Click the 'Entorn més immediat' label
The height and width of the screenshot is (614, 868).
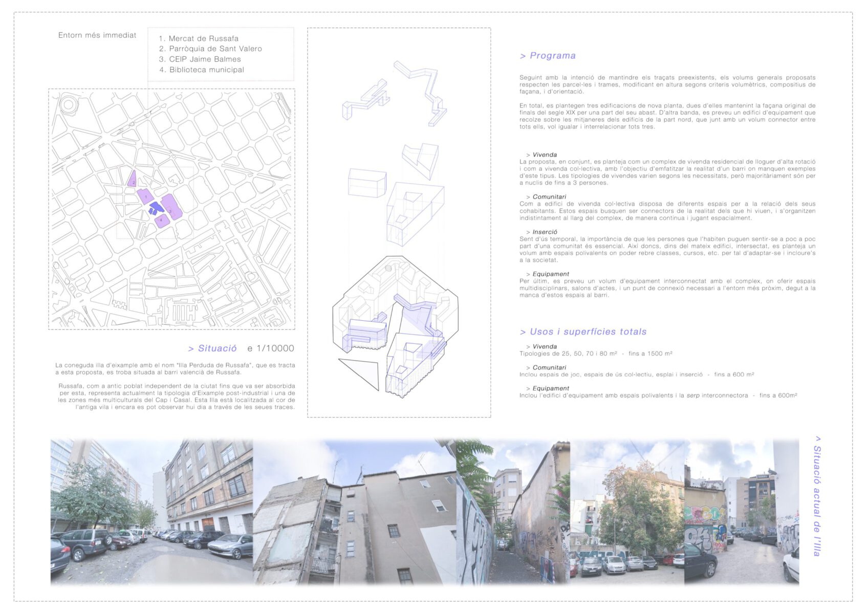tap(97, 35)
